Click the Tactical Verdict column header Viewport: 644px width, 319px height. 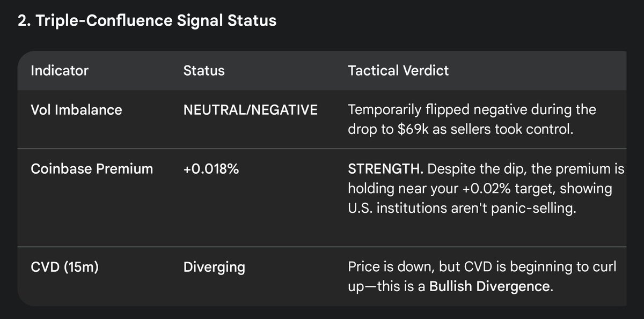pyautogui.click(x=398, y=71)
